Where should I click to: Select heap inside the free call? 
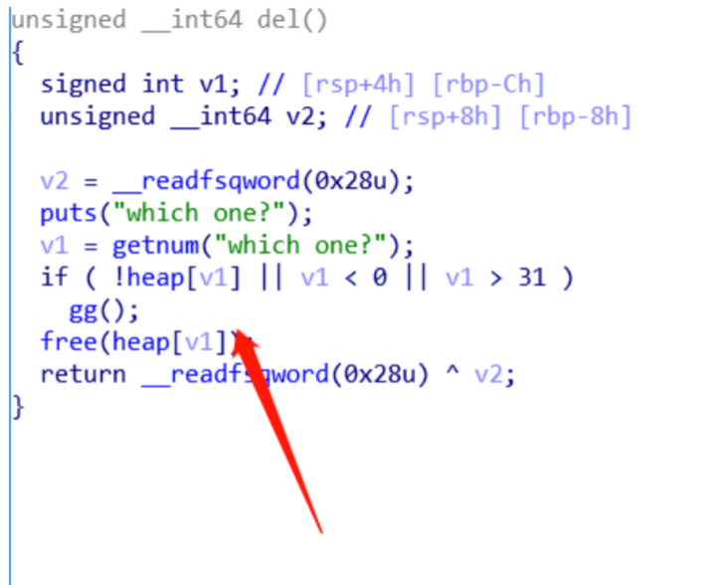click(x=141, y=341)
